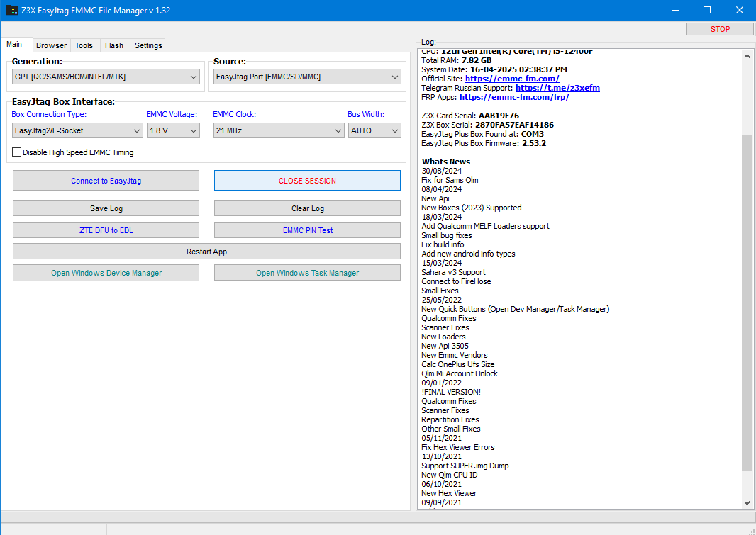Screen dimensions: 756x535
Task: Open the Generation dropdown
Action: tap(106, 77)
